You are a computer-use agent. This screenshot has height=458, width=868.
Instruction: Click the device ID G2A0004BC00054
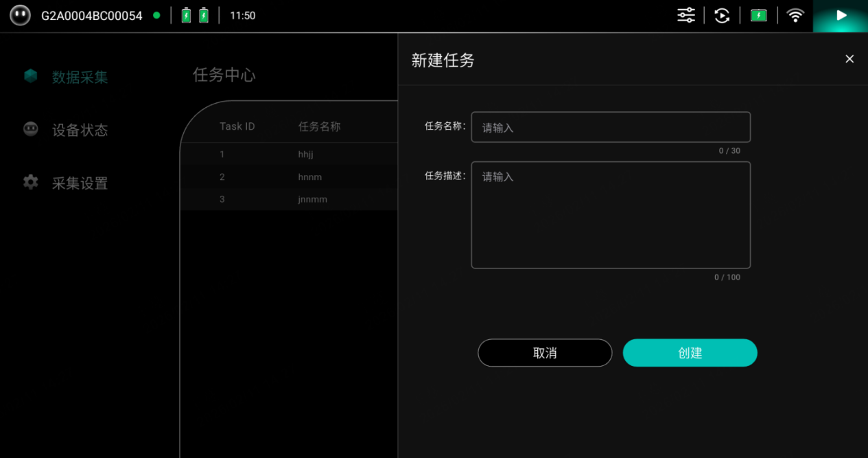tap(92, 16)
